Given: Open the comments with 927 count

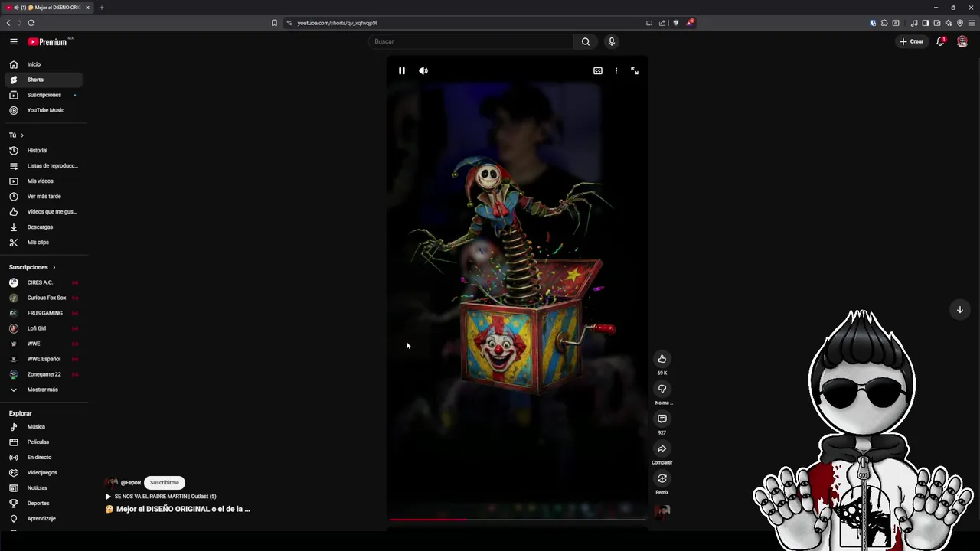Looking at the screenshot, I should 662,419.
